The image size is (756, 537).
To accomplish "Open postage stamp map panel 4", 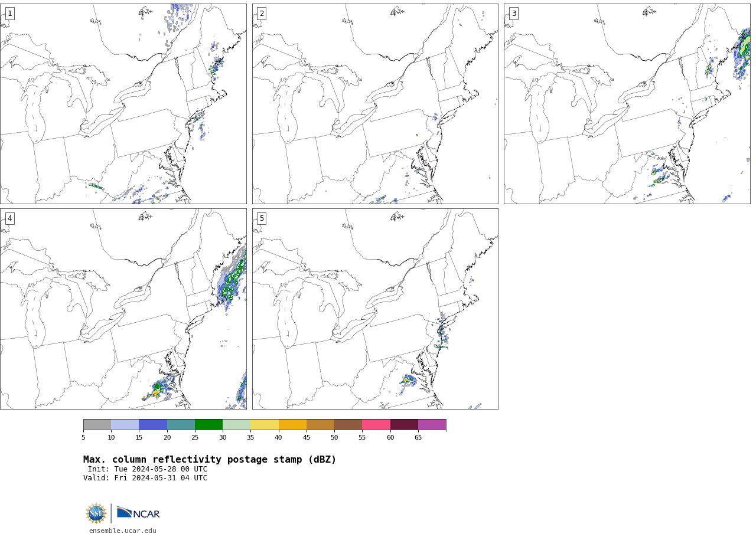I will pos(123,309).
